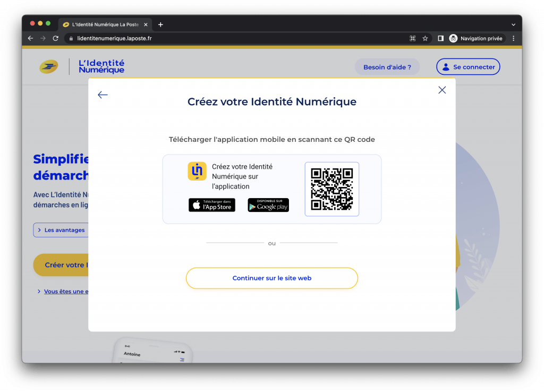Open the browser three-dot menu
Image resolution: width=544 pixels, height=392 pixels.
click(x=514, y=38)
